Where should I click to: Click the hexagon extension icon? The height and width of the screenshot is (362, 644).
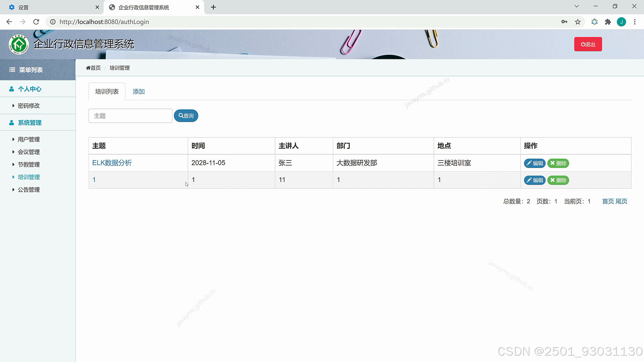click(x=594, y=22)
